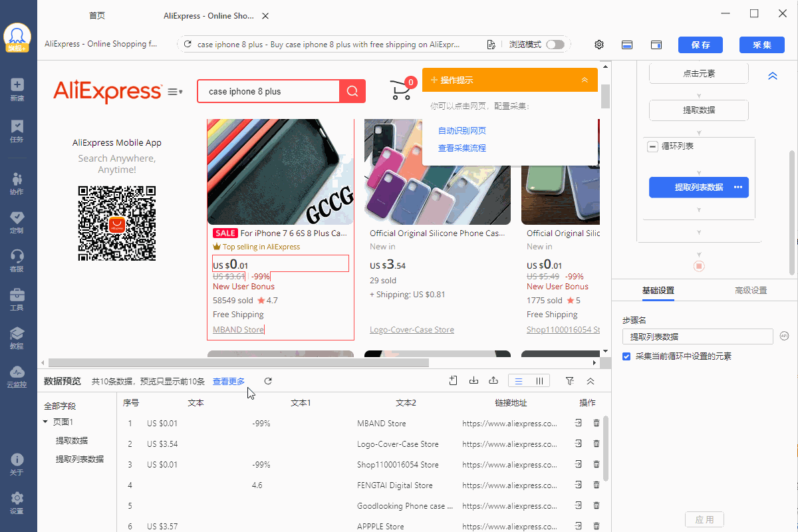Click the 自动识别网页 link

pos(462,131)
